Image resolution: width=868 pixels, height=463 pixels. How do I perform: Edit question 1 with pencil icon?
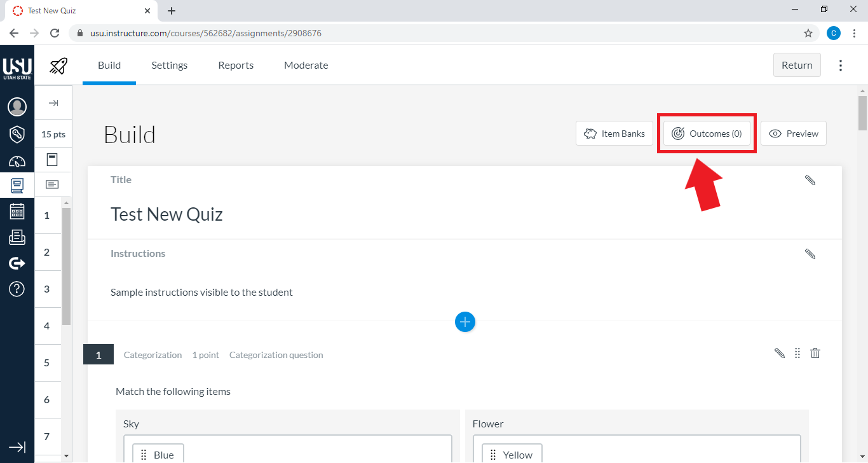pyautogui.click(x=780, y=354)
